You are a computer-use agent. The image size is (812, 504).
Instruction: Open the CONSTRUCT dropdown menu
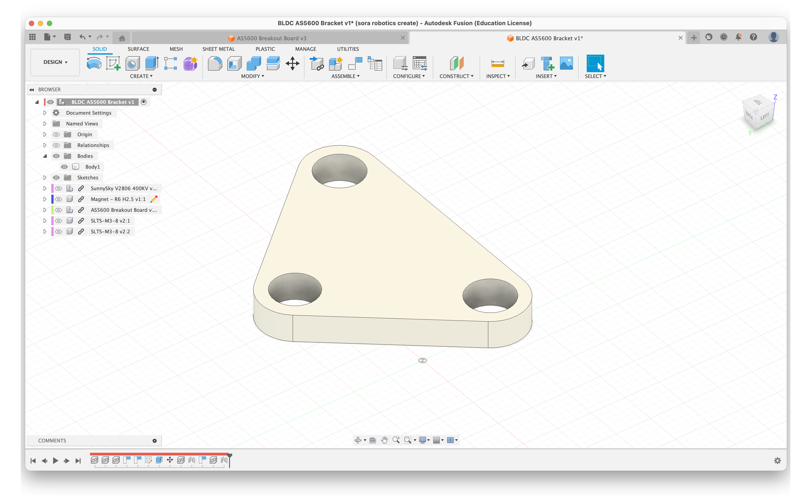pos(456,76)
